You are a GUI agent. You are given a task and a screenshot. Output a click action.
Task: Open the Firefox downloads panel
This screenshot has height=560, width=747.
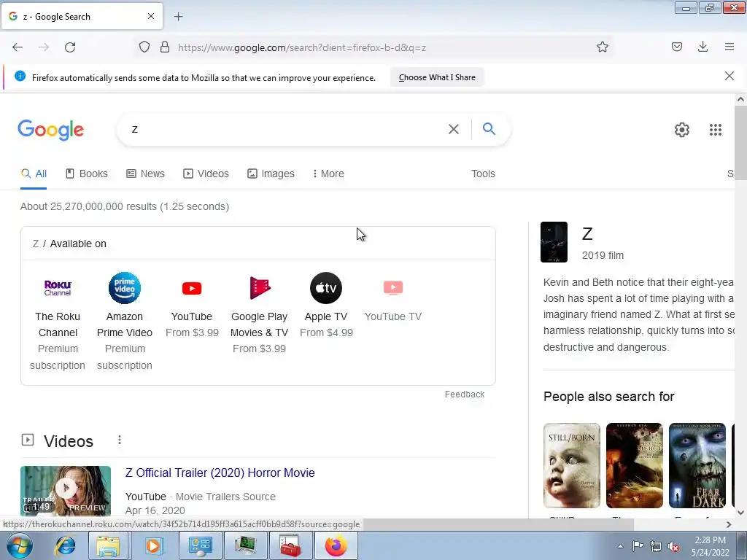click(x=703, y=47)
